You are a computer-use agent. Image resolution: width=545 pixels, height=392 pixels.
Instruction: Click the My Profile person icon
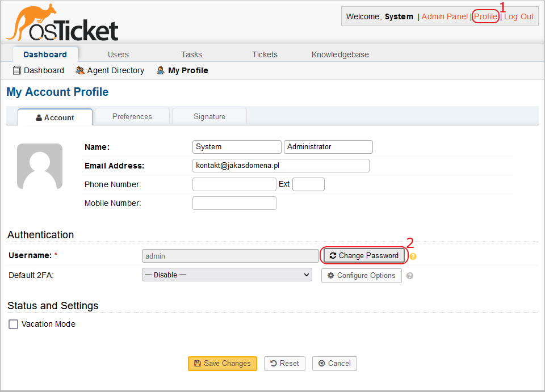161,70
